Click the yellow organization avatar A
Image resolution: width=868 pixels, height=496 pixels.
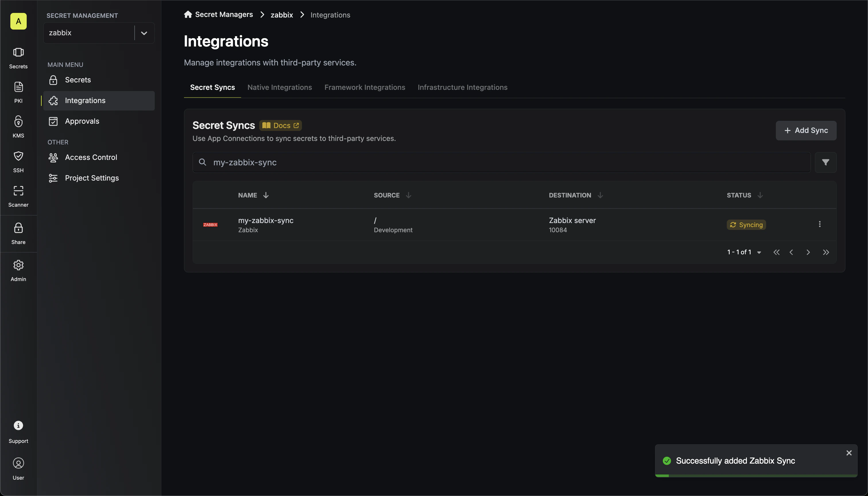[x=18, y=21]
